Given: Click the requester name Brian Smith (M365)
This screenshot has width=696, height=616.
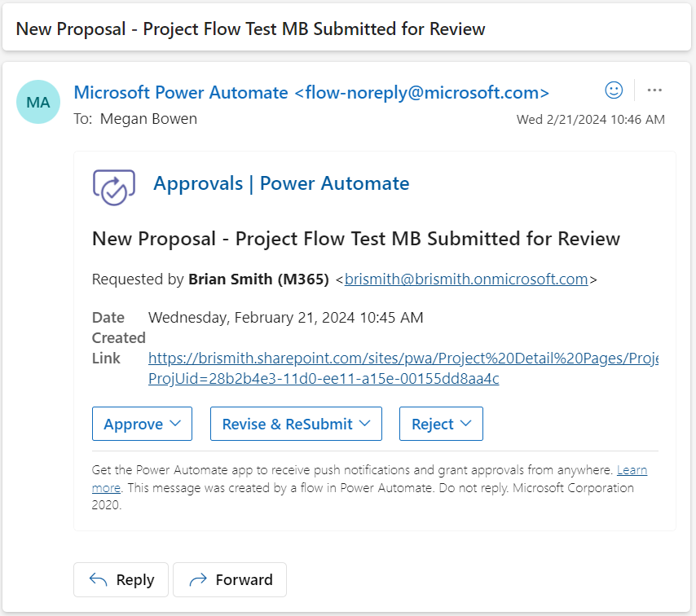Looking at the screenshot, I should pos(259,279).
